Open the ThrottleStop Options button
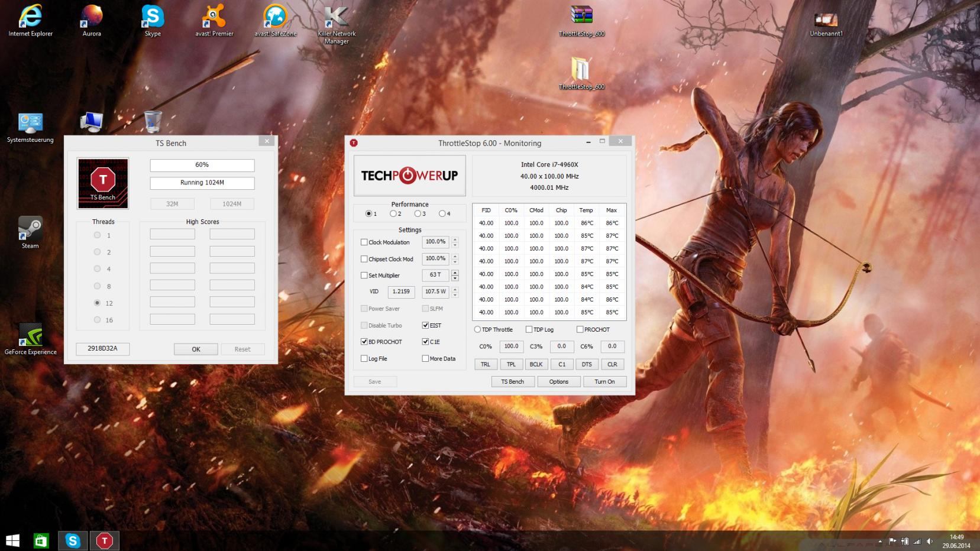 tap(559, 382)
